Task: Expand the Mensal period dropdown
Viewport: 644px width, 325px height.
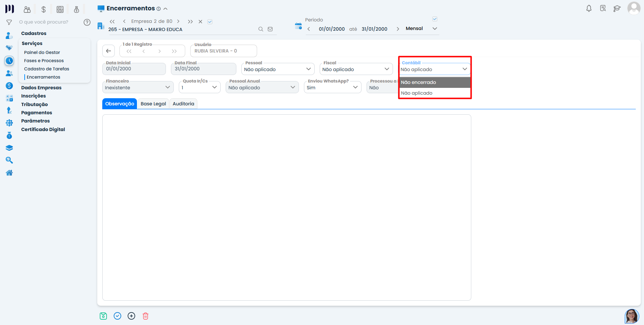Action: (435, 29)
